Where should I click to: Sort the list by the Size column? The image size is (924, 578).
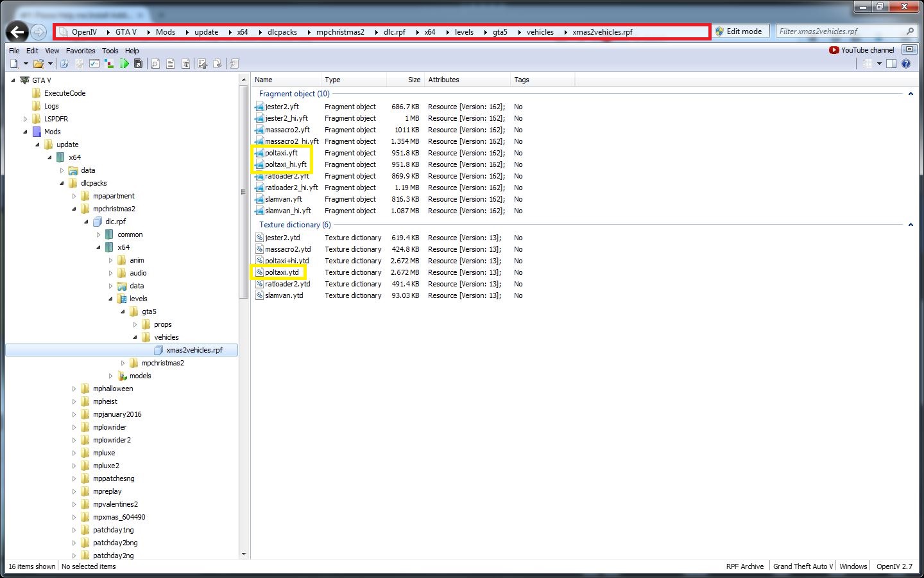coord(405,80)
